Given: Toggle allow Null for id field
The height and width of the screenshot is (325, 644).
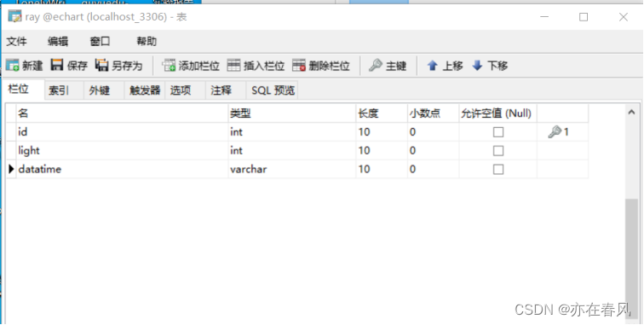Looking at the screenshot, I should 498,132.
